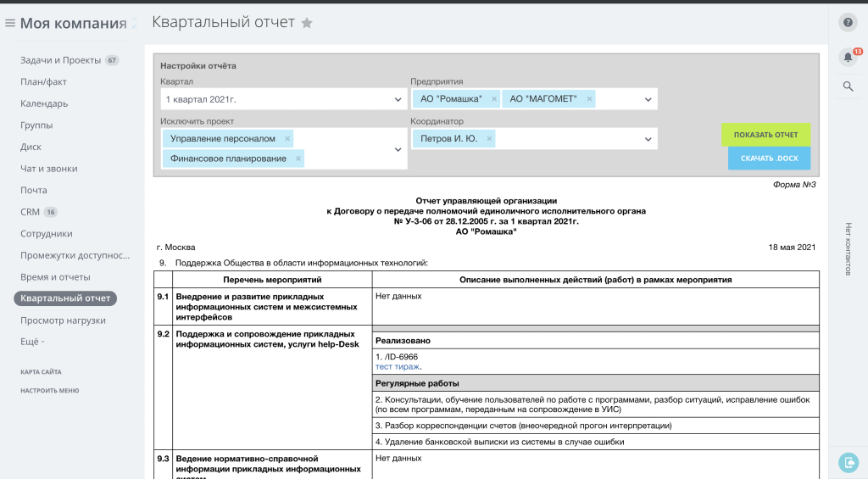Image resolution: width=868 pixels, height=479 pixels.
Task: Open the hamburger menu next to Моя компания
Action: pyautogui.click(x=10, y=23)
